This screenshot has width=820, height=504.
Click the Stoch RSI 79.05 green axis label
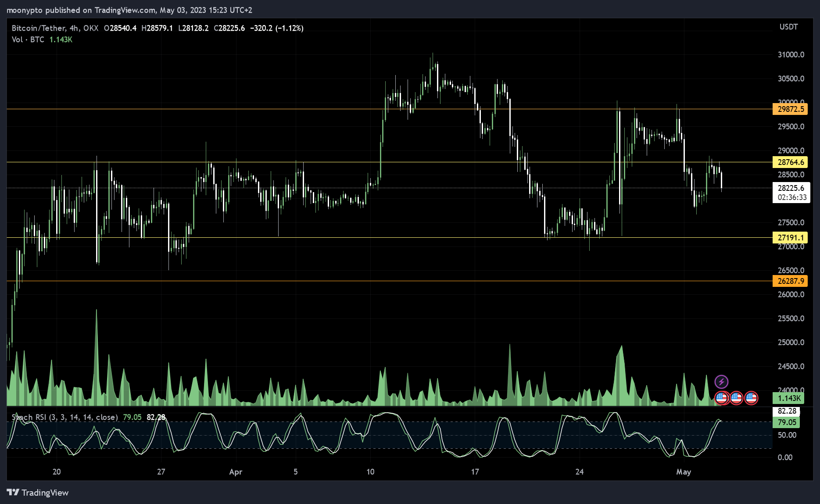click(786, 422)
